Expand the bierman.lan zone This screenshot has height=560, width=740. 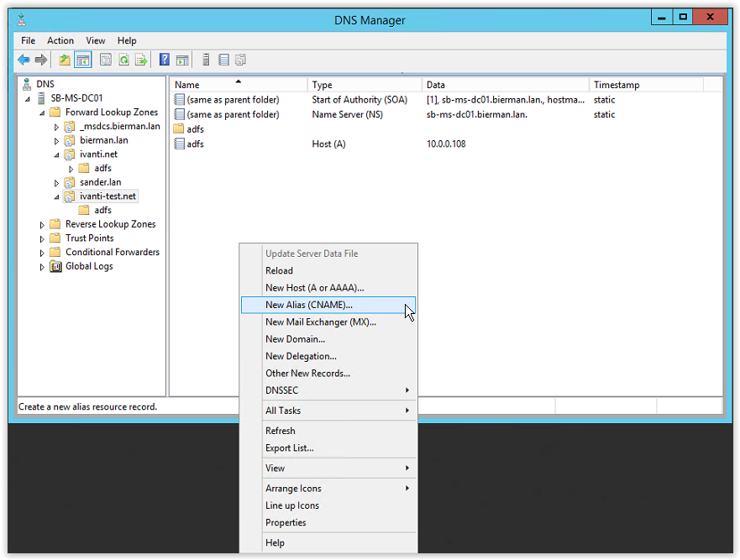pos(56,141)
